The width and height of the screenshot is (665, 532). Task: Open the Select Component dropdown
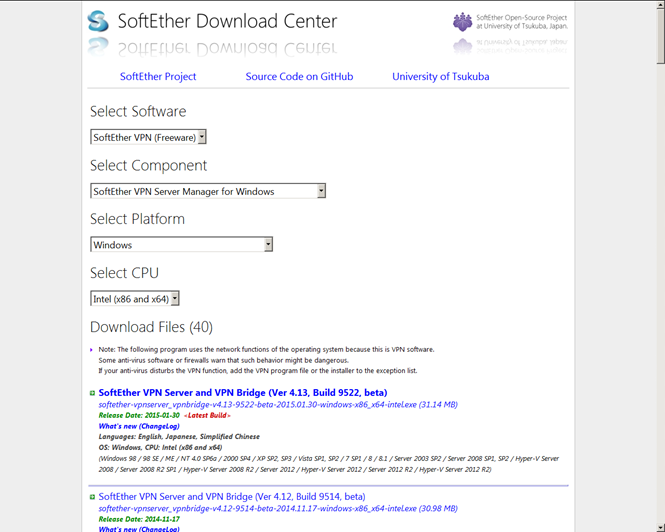(x=208, y=191)
